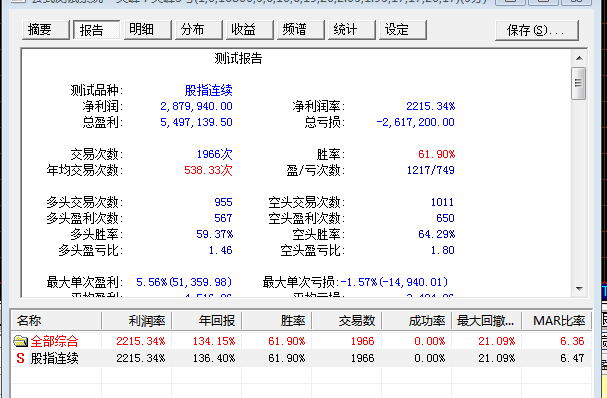Click the red 538.33次 annual trades value
Image resolution: width=607 pixels, height=398 pixels.
pos(208,170)
